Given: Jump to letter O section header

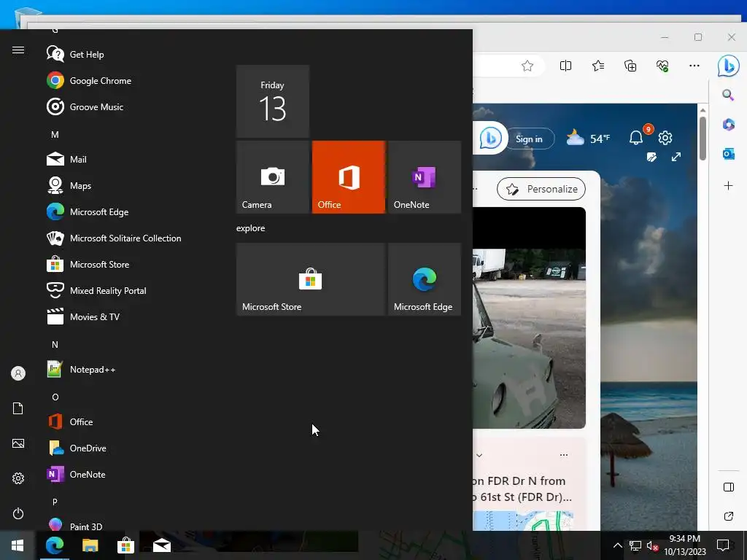Looking at the screenshot, I should click(55, 397).
